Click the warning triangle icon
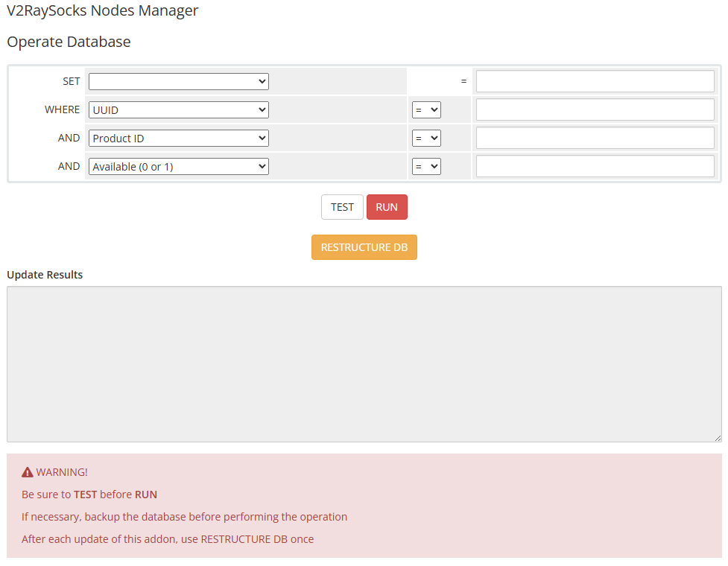The width and height of the screenshot is (728, 566). [28, 472]
